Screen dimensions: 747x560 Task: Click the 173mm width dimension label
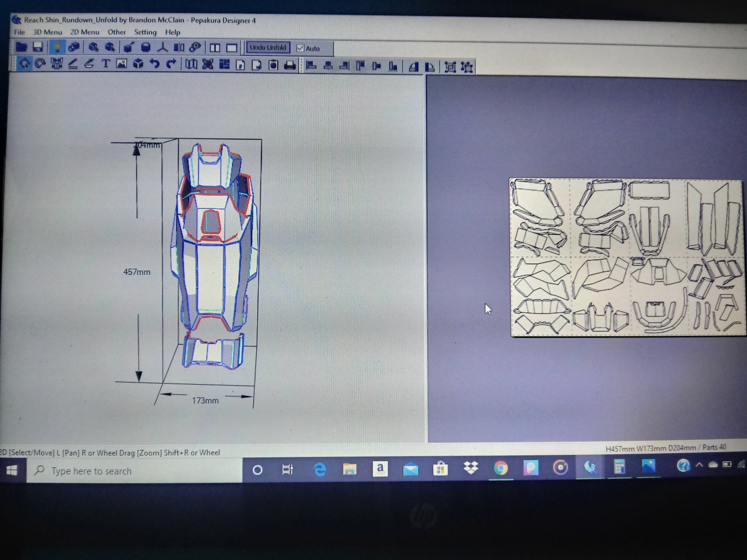click(x=205, y=400)
